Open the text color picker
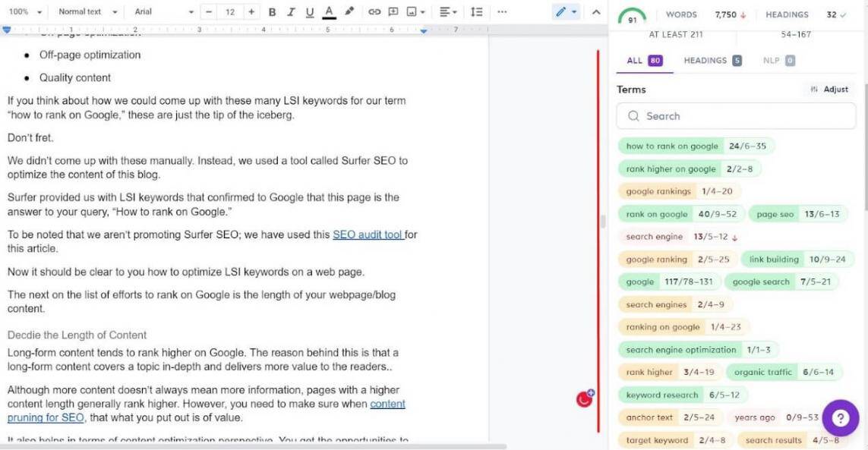The height and width of the screenshot is (450, 868). 329,12
